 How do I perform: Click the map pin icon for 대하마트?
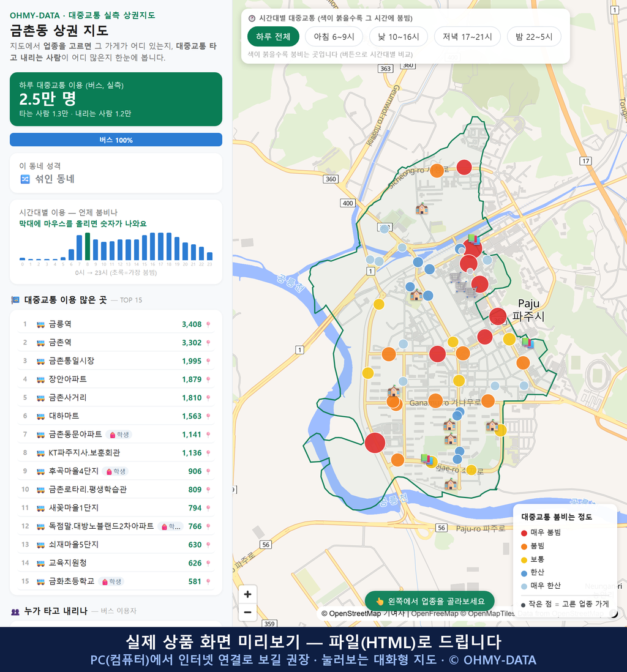coord(208,416)
